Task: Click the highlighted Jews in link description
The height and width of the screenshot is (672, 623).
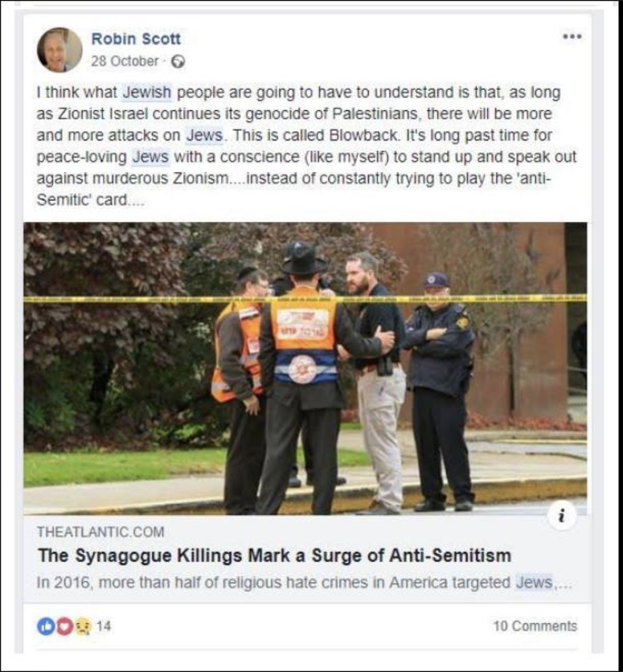Action: pyautogui.click(x=534, y=583)
